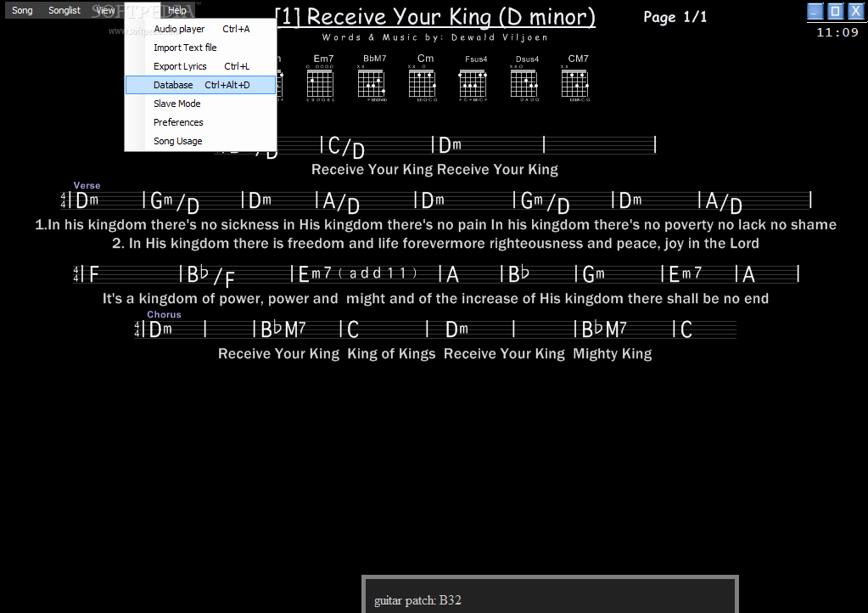This screenshot has width=868, height=613.
Task: Open Preferences from the menu
Action: coord(200,122)
